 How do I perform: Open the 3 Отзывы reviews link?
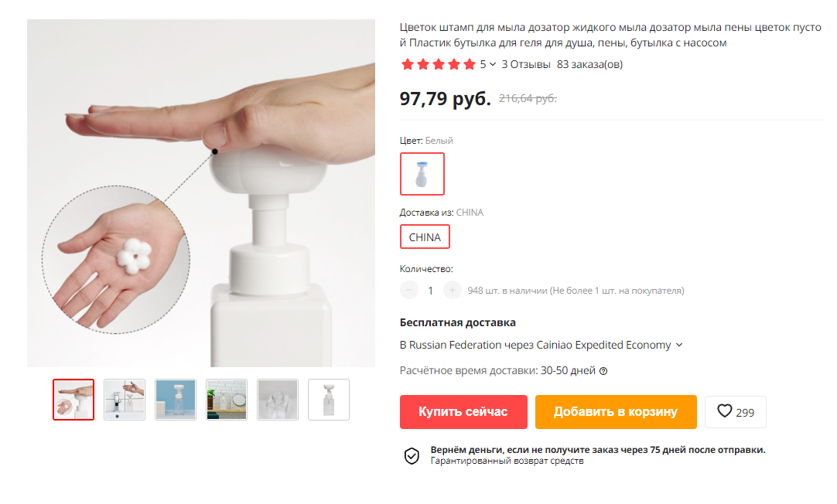526,64
